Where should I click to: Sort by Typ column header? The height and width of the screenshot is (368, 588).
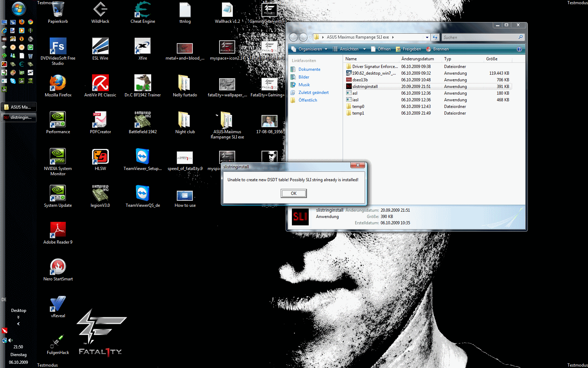[x=463, y=59]
